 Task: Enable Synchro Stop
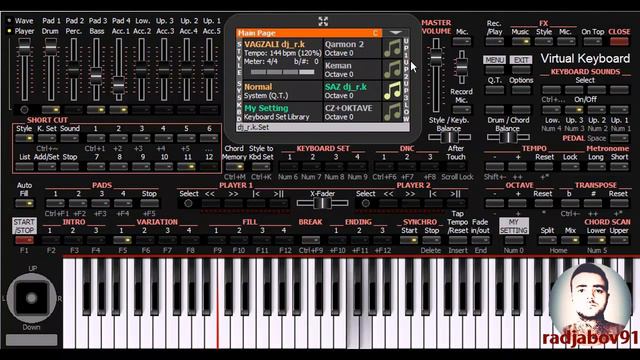[x=431, y=240]
